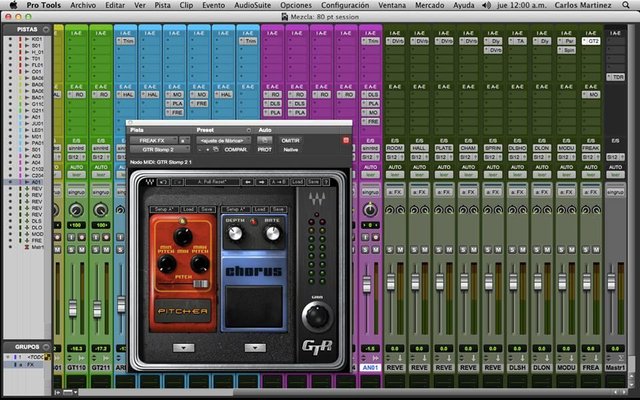Viewport: 640px width, 400px height.
Task: Open the Evento menu
Action: coord(213,5)
